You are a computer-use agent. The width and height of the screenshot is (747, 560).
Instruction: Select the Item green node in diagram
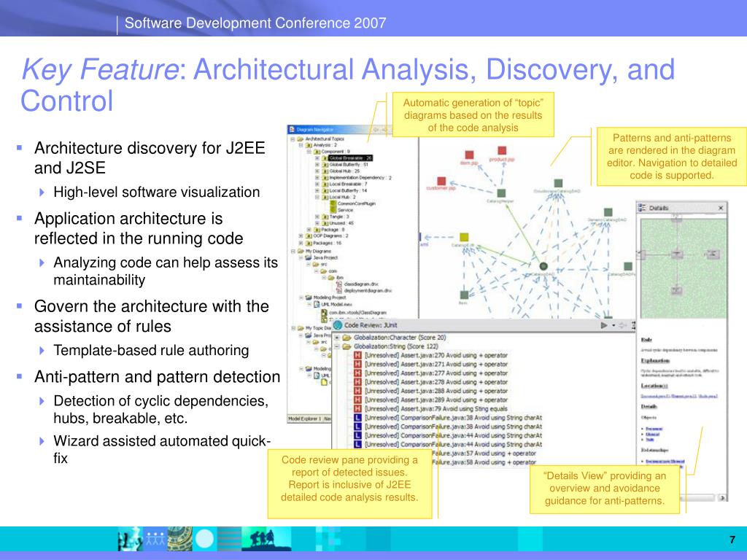point(464,295)
